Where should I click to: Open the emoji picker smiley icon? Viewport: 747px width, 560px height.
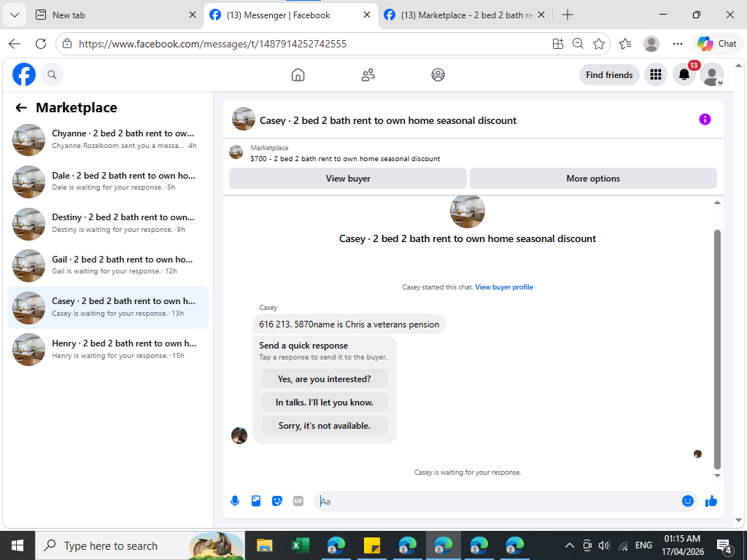(x=687, y=501)
